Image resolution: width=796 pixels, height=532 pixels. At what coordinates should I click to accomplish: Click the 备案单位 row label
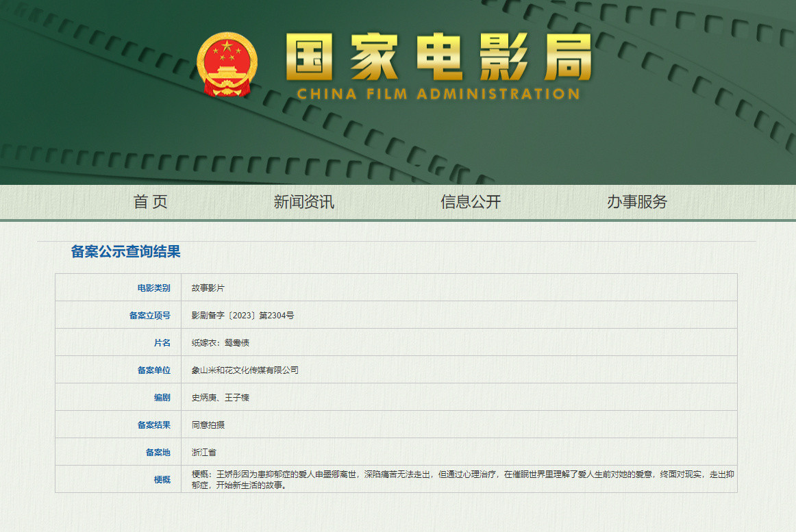coord(153,370)
